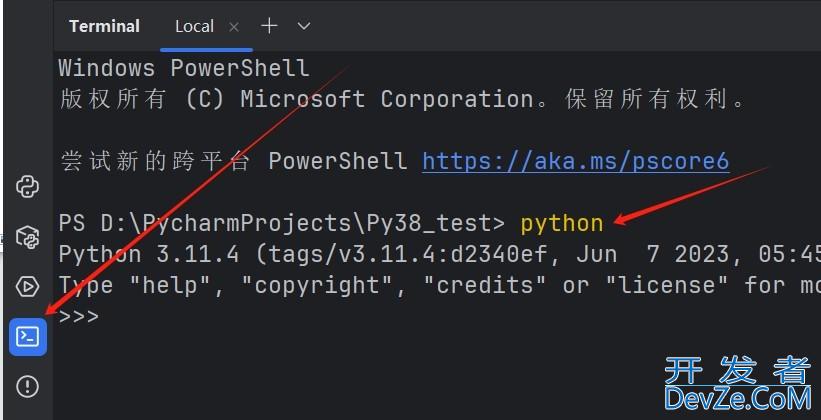The height and width of the screenshot is (420, 821).
Task: Click the Type "help" hint line
Action: click(x=400, y=285)
